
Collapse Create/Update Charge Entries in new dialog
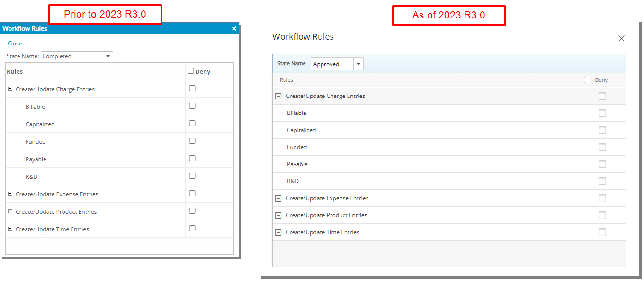(x=278, y=96)
